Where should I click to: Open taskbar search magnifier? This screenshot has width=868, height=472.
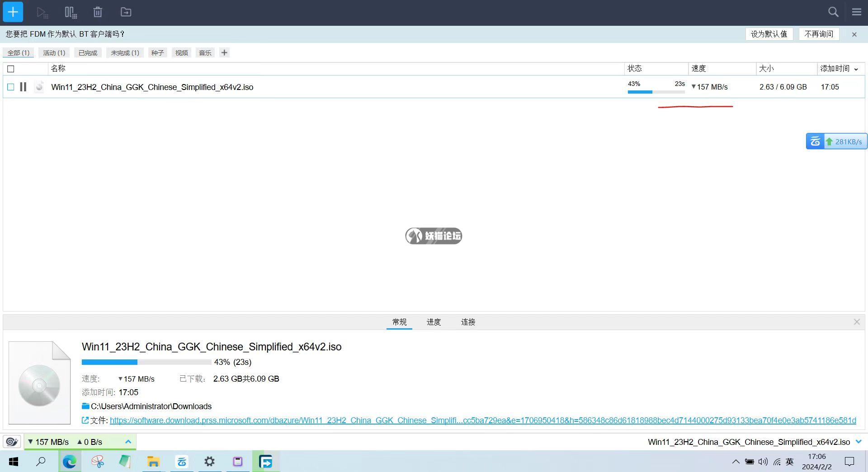[x=41, y=462]
